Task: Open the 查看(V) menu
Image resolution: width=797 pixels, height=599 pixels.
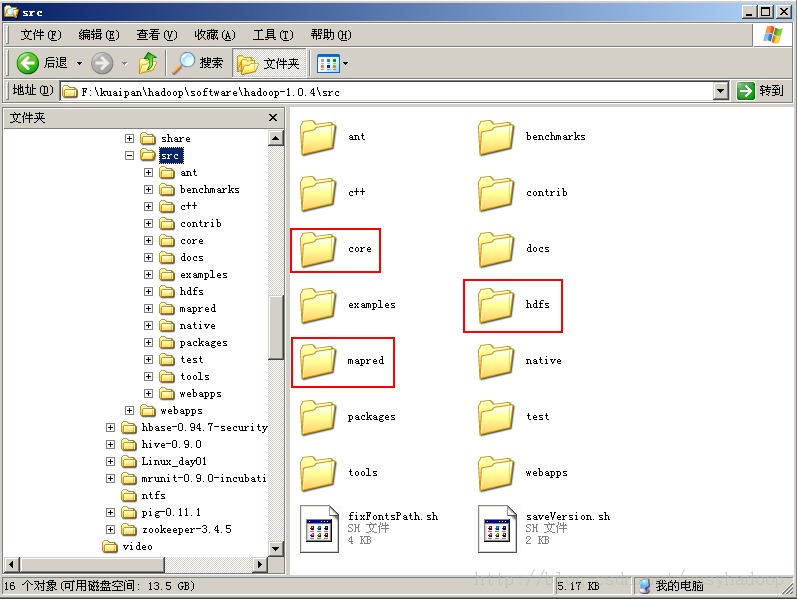Action: [157, 35]
